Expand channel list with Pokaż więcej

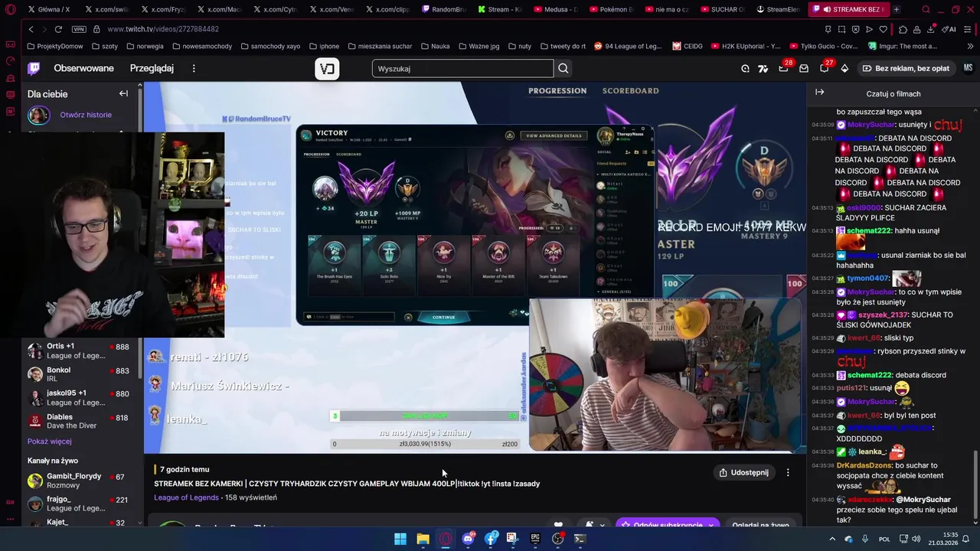pyautogui.click(x=50, y=442)
